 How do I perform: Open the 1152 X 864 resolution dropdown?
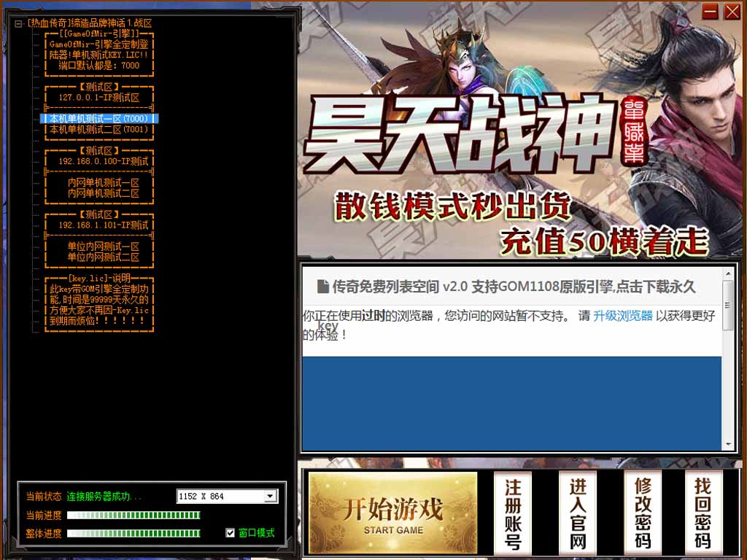point(271,497)
